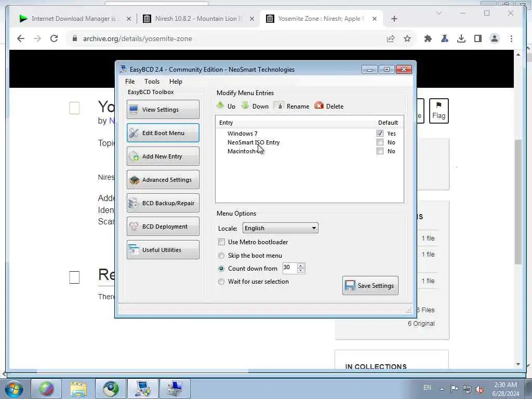Viewport: 532px width, 399px height.
Task: Close the Internet Download Manager tab
Action: point(129,19)
